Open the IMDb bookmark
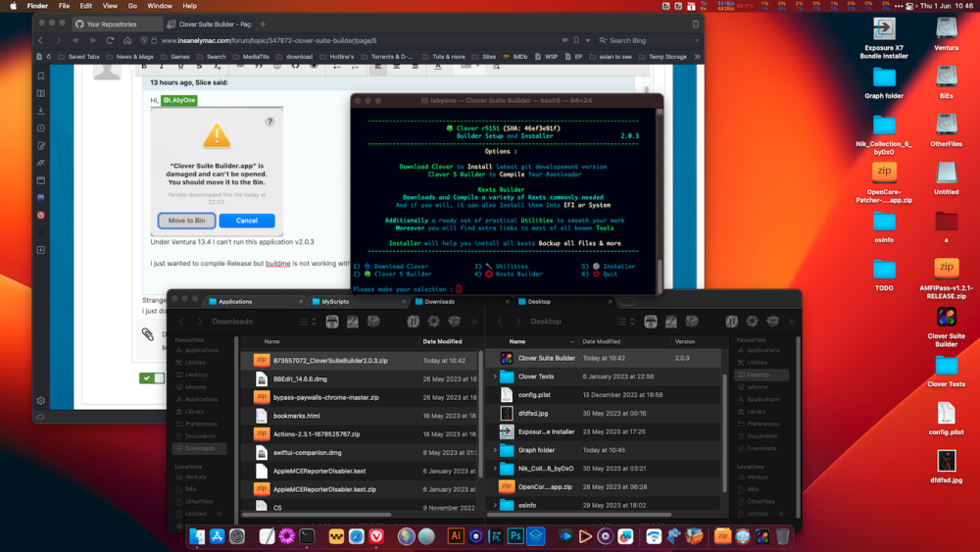 click(x=515, y=57)
